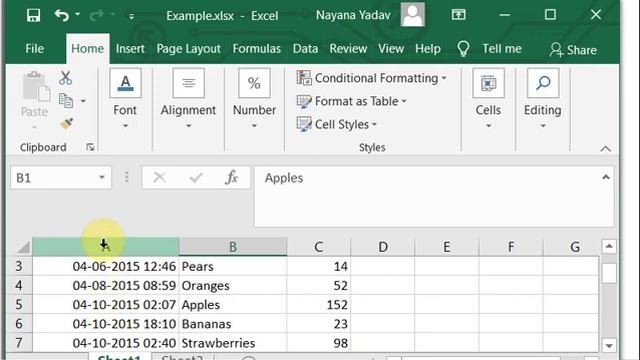Click the Save icon in the title bar
The image size is (640, 360).
point(33,16)
